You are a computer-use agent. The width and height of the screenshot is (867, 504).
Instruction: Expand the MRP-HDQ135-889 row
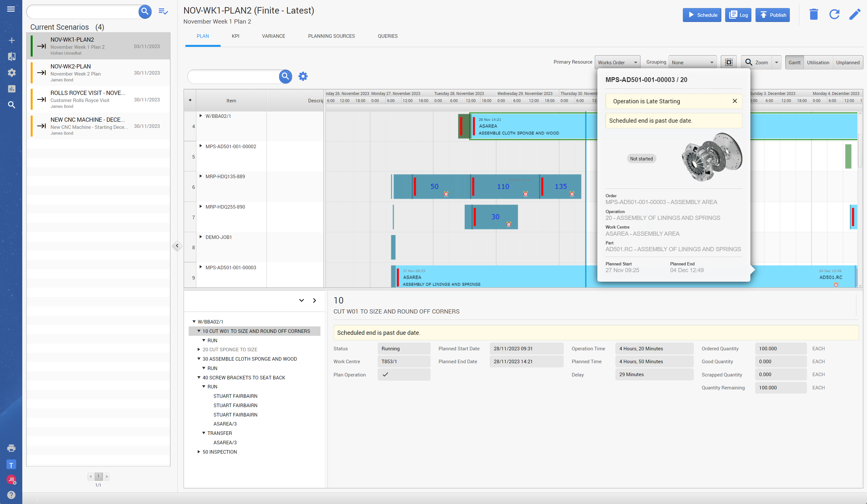[x=201, y=176]
